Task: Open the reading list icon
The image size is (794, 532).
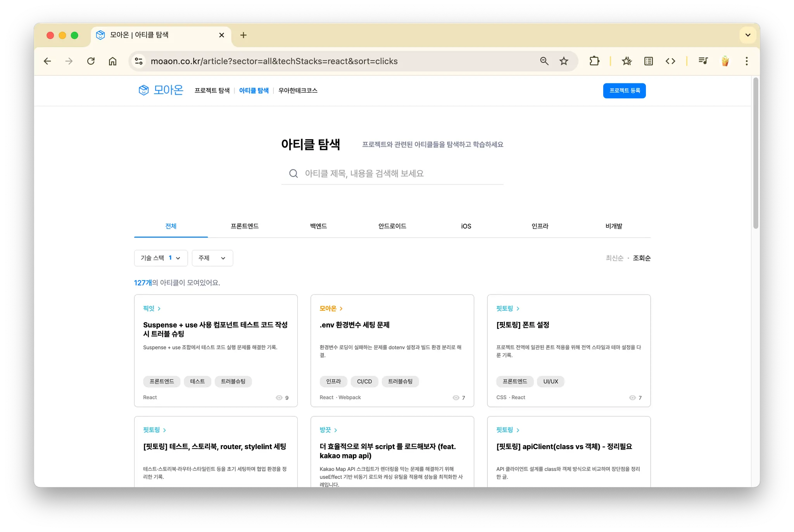Action: (x=648, y=61)
